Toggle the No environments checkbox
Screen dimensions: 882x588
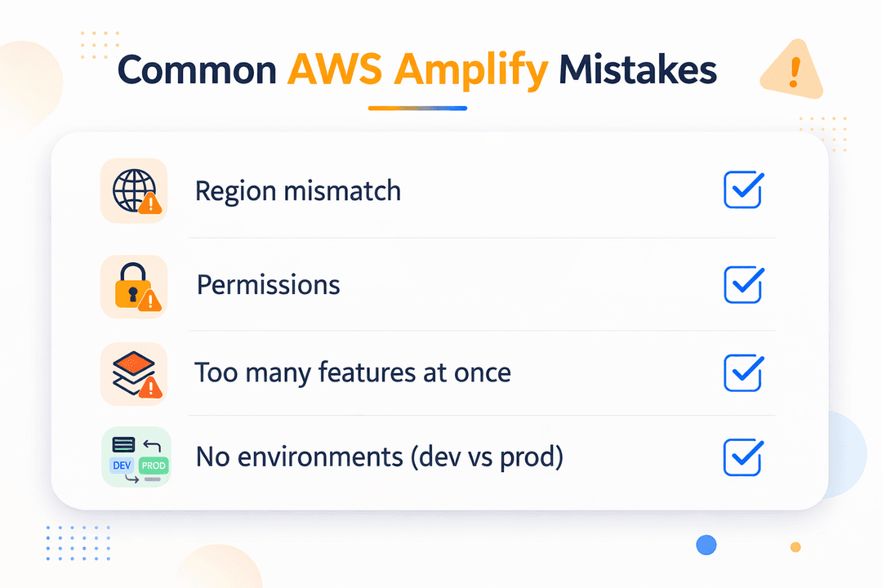[744, 457]
